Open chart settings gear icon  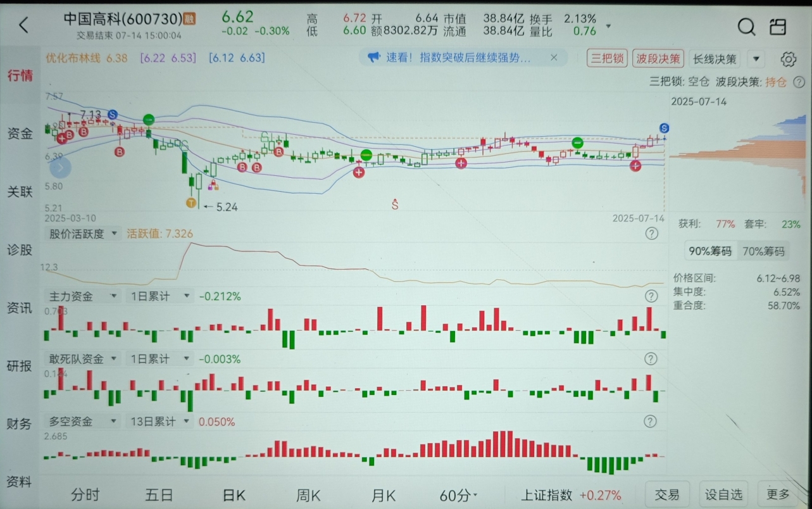point(788,60)
